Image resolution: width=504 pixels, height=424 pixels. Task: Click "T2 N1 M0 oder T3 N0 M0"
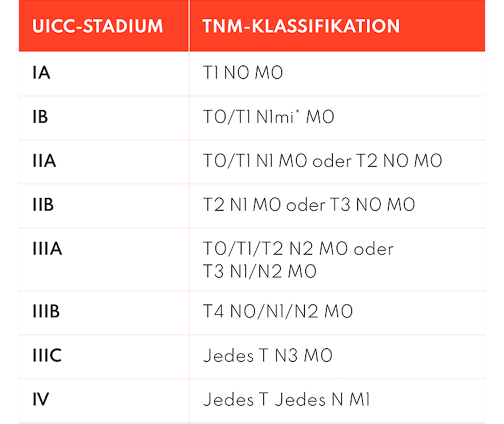309,205
